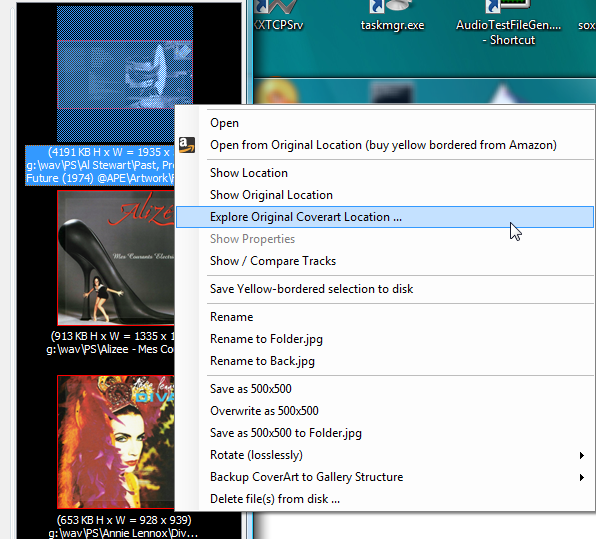Choose Save as 500x500
The width and height of the screenshot is (596, 539).
(385, 389)
